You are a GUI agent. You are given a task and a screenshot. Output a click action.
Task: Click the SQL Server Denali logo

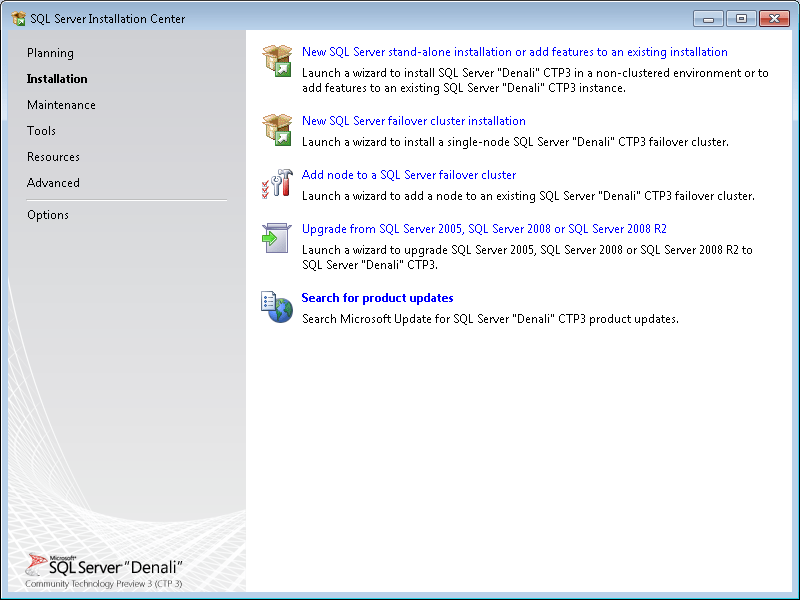(104, 571)
